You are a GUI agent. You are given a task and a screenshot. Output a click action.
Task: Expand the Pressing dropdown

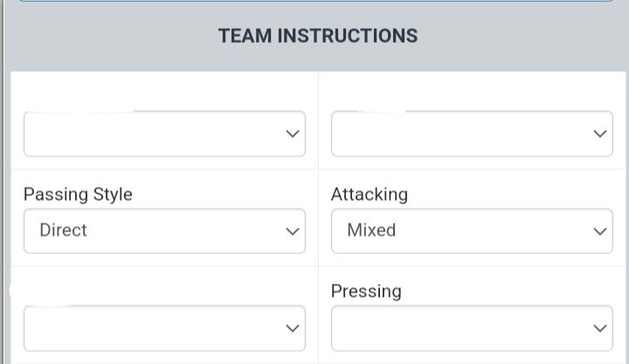coord(472,328)
